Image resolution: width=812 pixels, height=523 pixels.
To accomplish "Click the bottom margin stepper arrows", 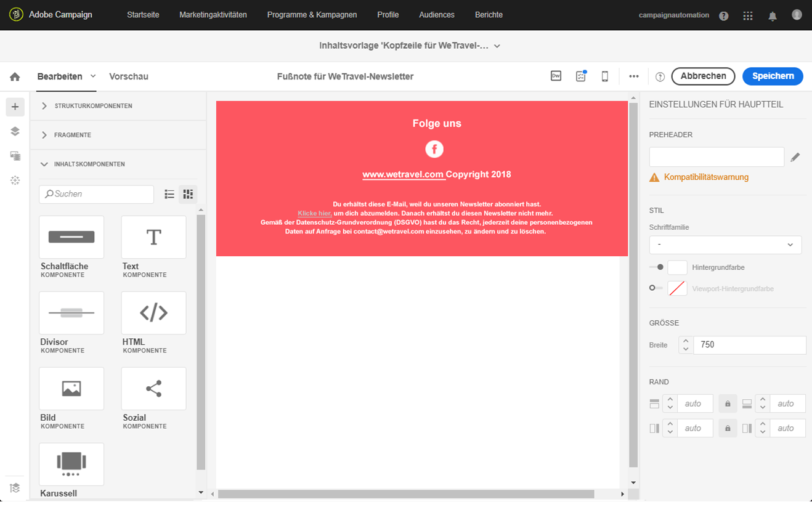I will pos(763,403).
